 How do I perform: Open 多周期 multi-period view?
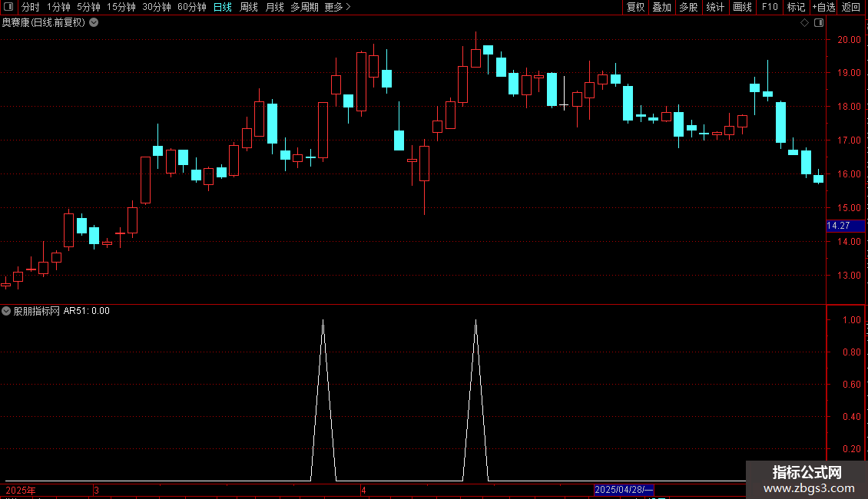coord(304,7)
